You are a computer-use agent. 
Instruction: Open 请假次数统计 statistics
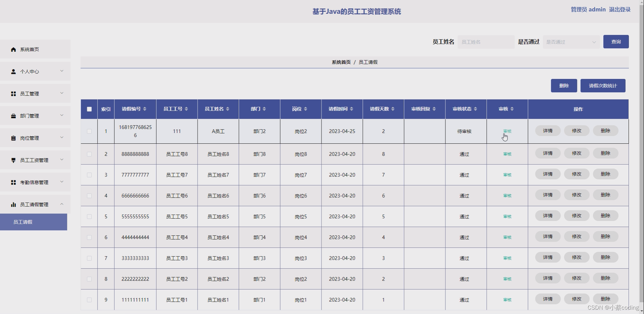(x=603, y=86)
